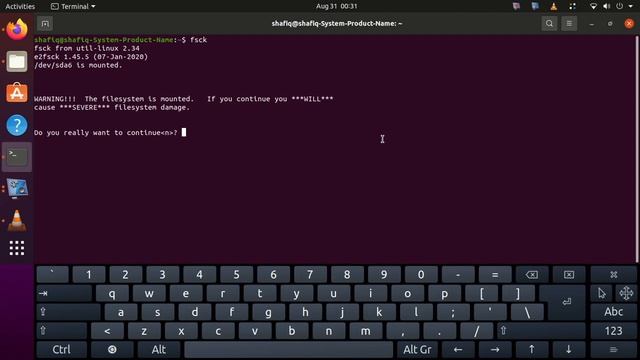640x360 pixels.
Task: Tap the delete key next to backspace
Action: pyautogui.click(x=569, y=274)
